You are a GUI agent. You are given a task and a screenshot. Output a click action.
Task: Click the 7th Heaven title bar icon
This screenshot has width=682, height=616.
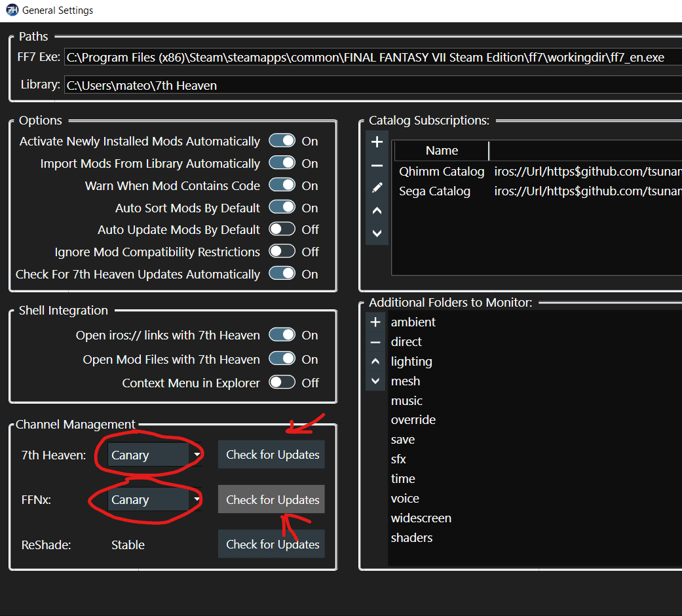pos(12,10)
